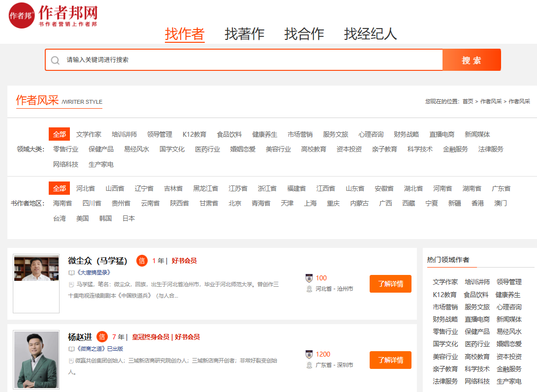The height and width of the screenshot is (392, 537).
Task: Click the score icon next to 1200
Action: (309, 354)
